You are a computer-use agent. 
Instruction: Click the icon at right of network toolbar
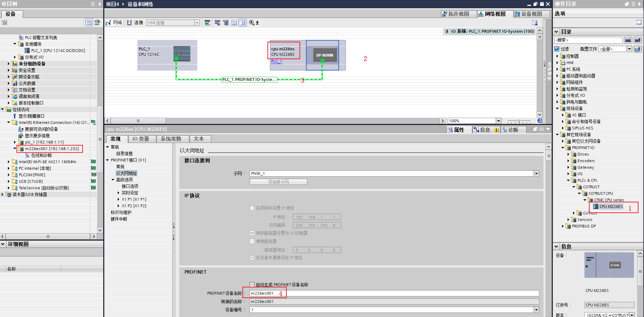coord(535,22)
